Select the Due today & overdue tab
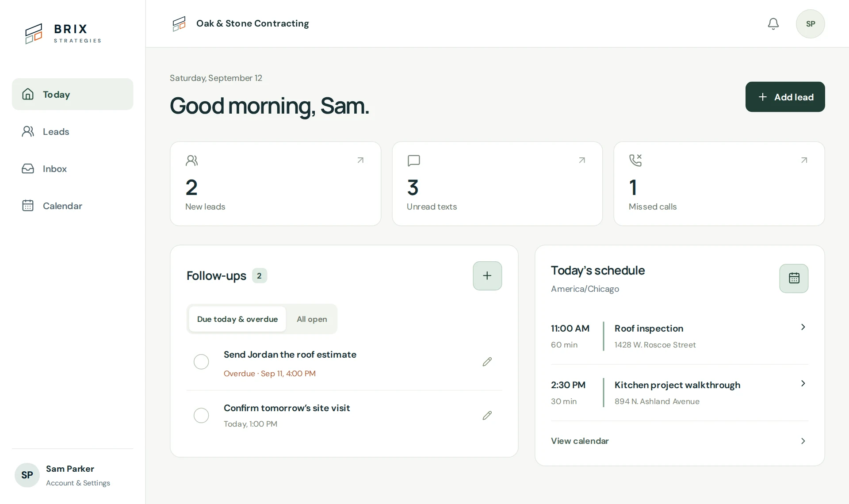This screenshot has width=849, height=504. click(237, 319)
